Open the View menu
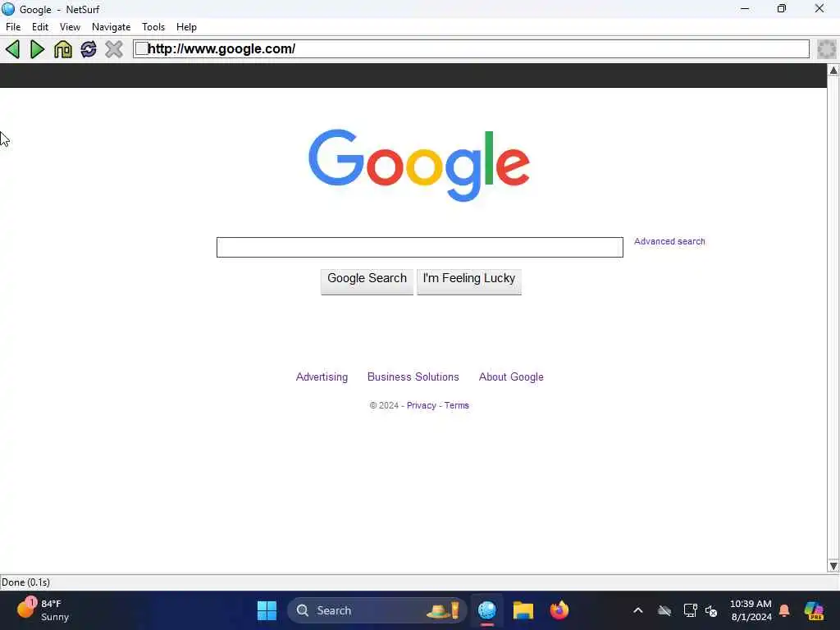Image resolution: width=840 pixels, height=630 pixels. pos(70,27)
